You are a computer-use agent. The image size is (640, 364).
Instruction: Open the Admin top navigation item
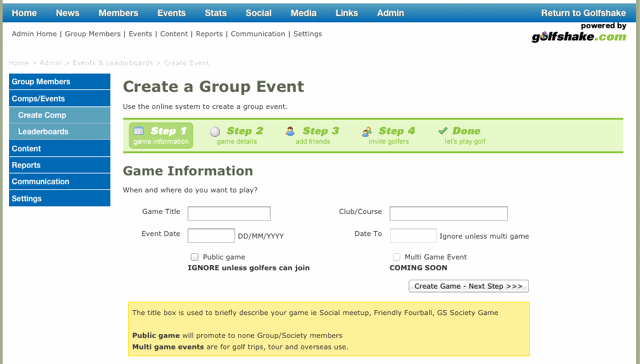[390, 13]
